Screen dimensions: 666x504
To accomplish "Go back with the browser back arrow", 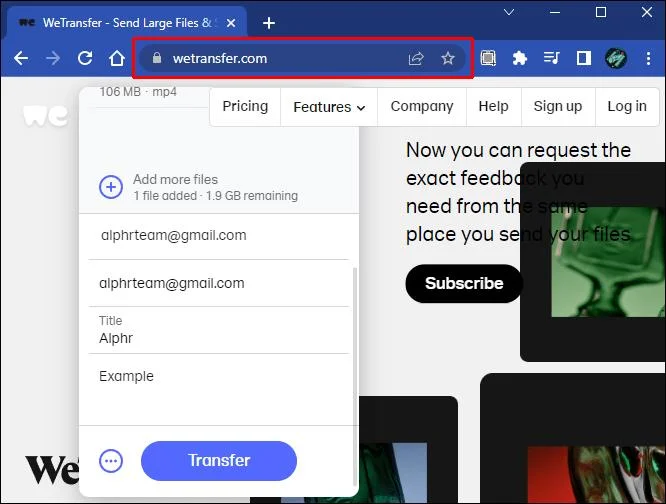I will tap(21, 58).
